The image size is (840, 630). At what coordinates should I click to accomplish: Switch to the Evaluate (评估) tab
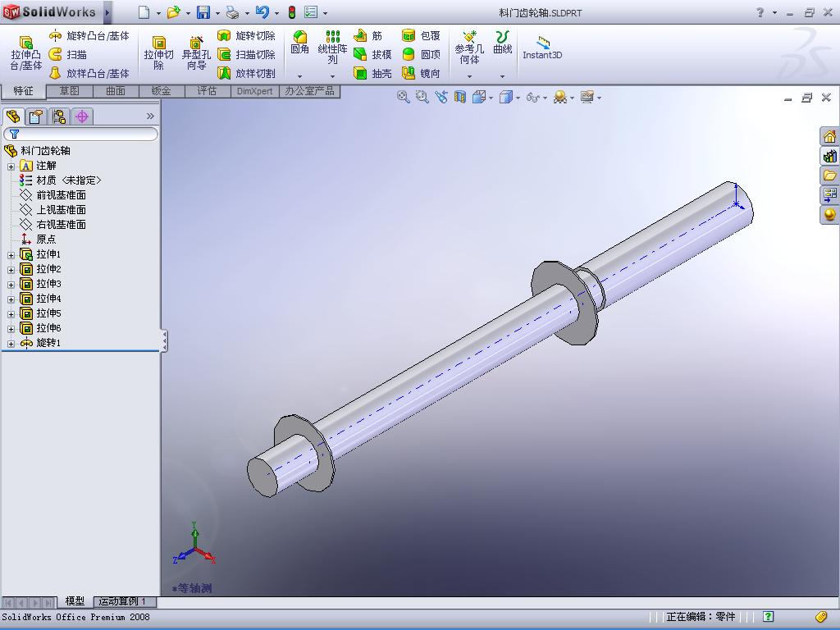(207, 91)
